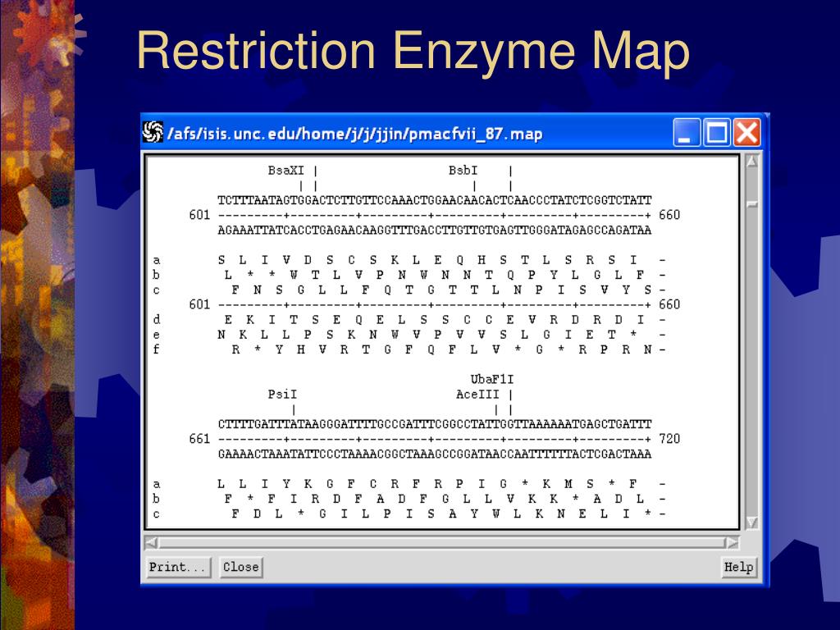Screen dimensions: 840x630
Task: Click the 720 position number
Action: (669, 440)
